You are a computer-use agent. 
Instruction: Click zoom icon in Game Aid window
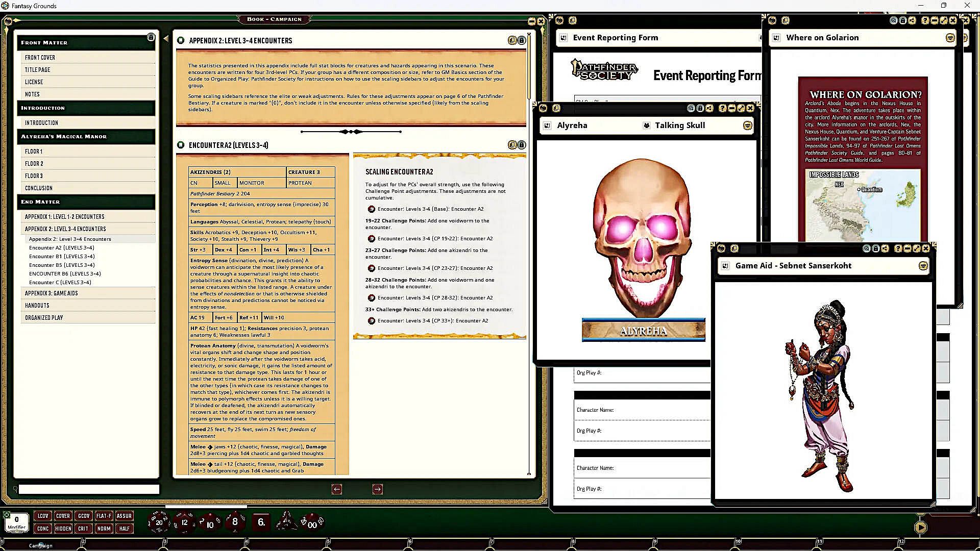[866, 248]
